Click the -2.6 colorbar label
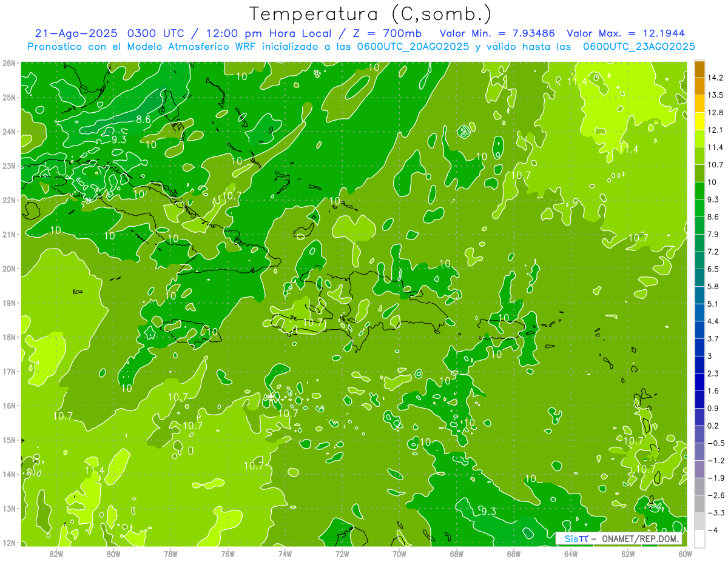This screenshot has height=562, width=728. [715, 495]
